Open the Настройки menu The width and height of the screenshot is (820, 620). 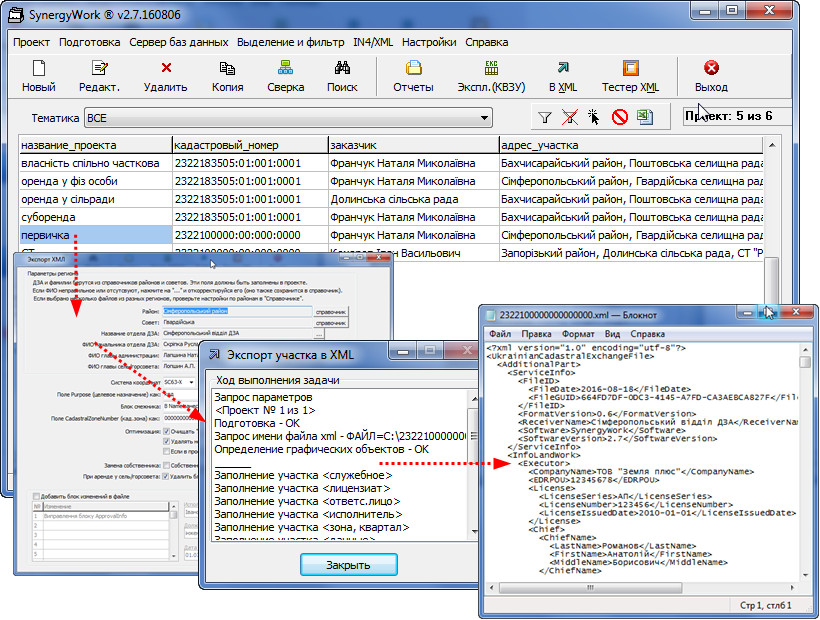tap(429, 42)
